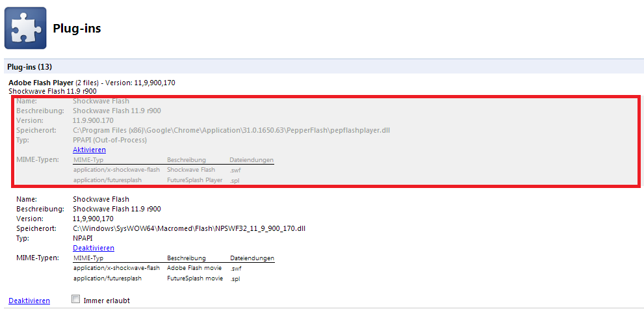This screenshot has width=644, height=309.
Task: Select the Plug-ins page title
Action: click(x=77, y=29)
